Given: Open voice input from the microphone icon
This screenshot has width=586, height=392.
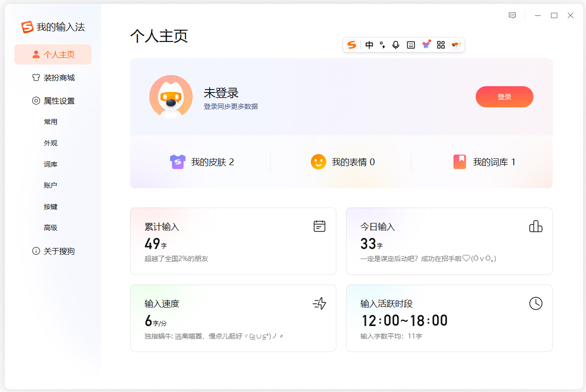Looking at the screenshot, I should point(396,45).
